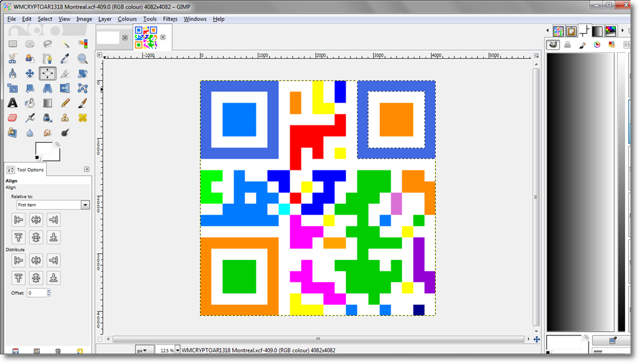Select the Rotate tool
The image size is (640, 364).
[x=83, y=73]
